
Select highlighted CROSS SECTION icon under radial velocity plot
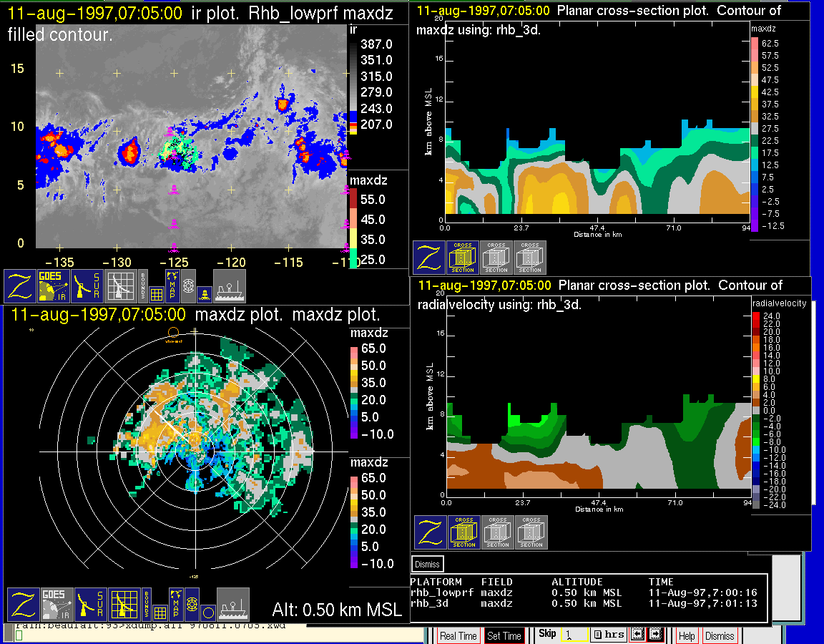(x=464, y=532)
